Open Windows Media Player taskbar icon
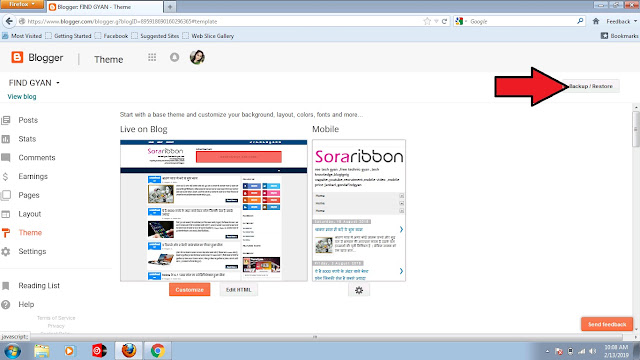The width and height of the screenshot is (640, 360). pyautogui.click(x=69, y=351)
